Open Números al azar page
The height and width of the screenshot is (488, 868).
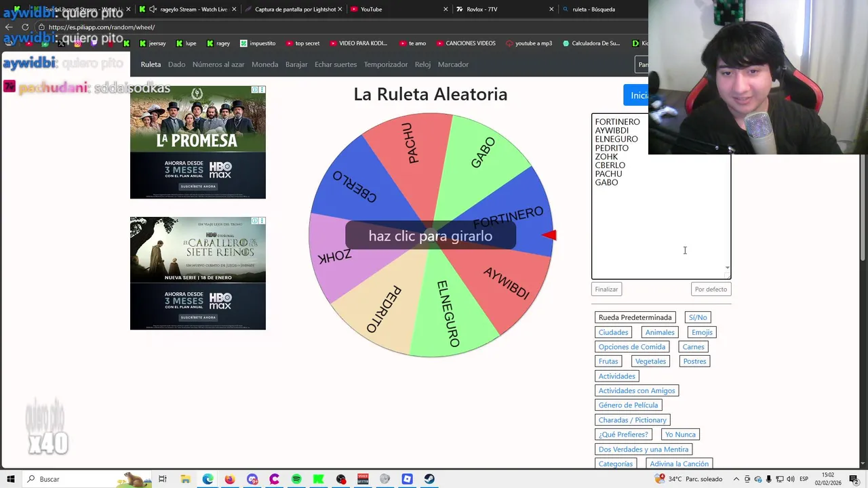[218, 64]
